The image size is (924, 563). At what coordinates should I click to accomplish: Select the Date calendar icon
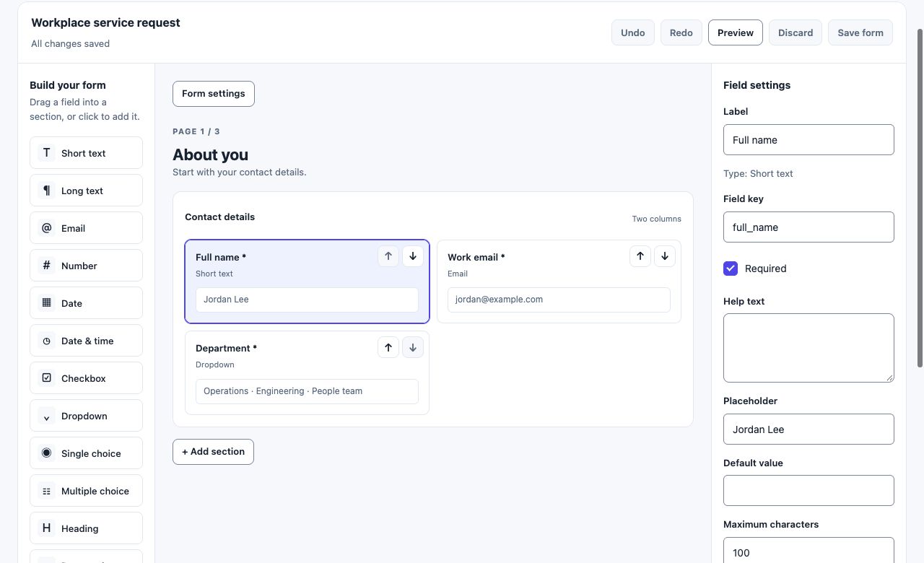point(46,303)
